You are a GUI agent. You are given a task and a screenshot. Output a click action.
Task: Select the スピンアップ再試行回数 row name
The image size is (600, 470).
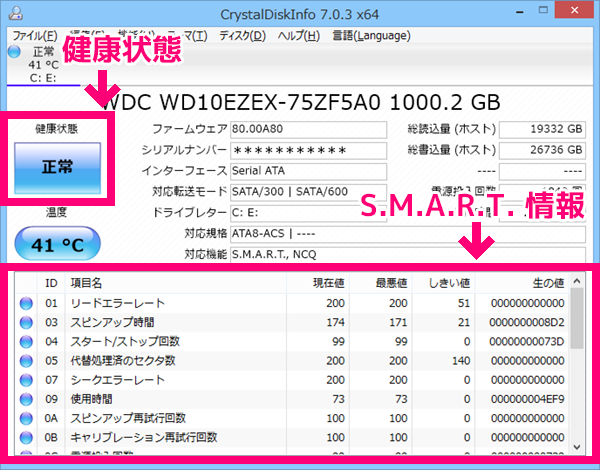click(x=128, y=418)
